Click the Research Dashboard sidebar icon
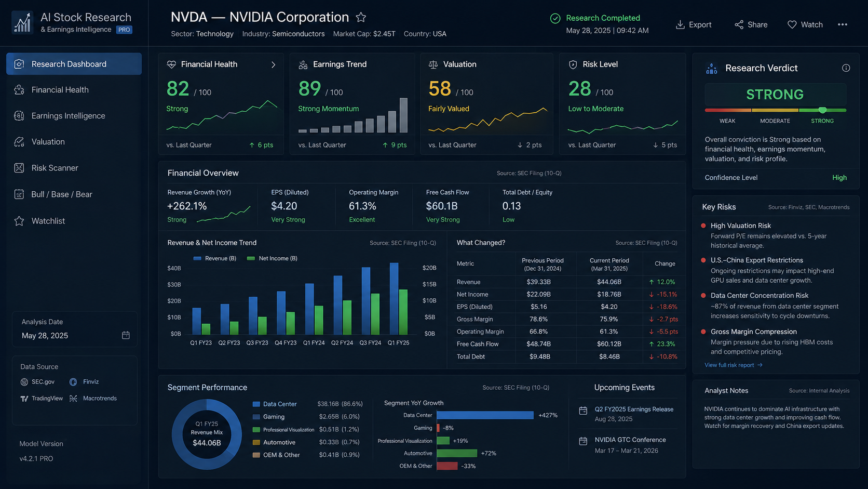This screenshot has width=868, height=489. 19,64
